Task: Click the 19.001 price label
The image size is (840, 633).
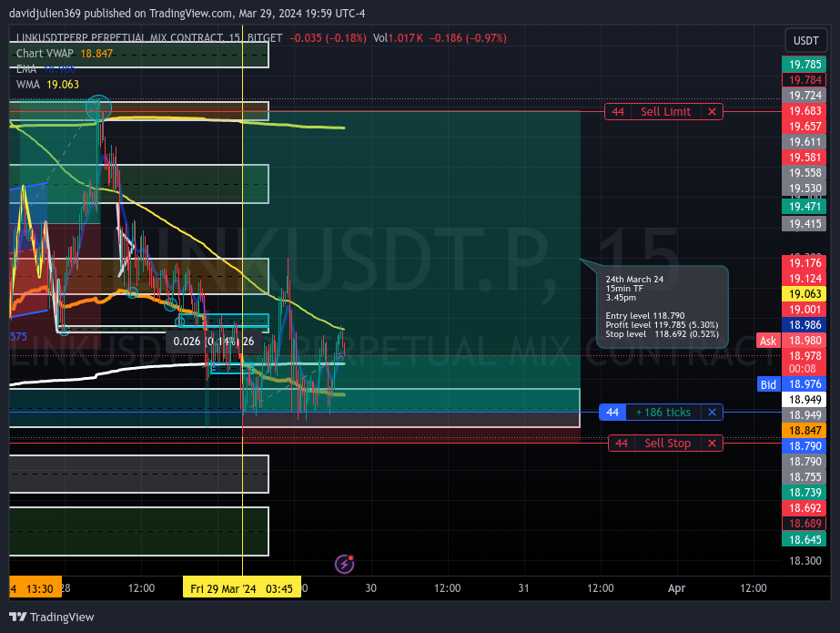Action: (x=805, y=310)
